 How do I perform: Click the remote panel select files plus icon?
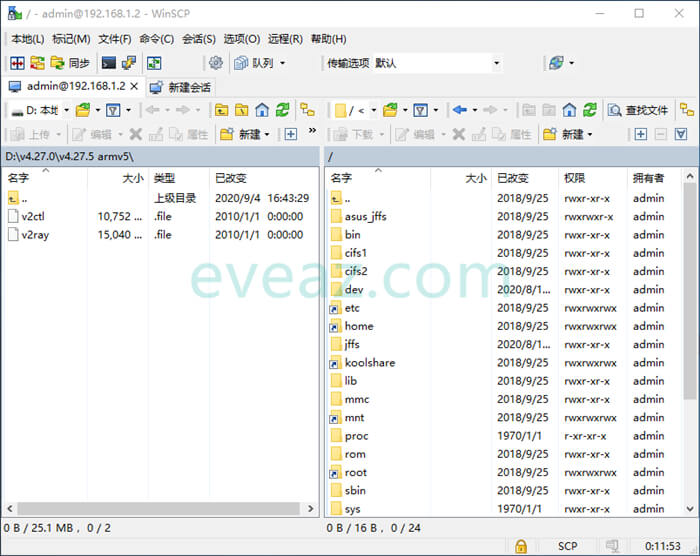(641, 134)
